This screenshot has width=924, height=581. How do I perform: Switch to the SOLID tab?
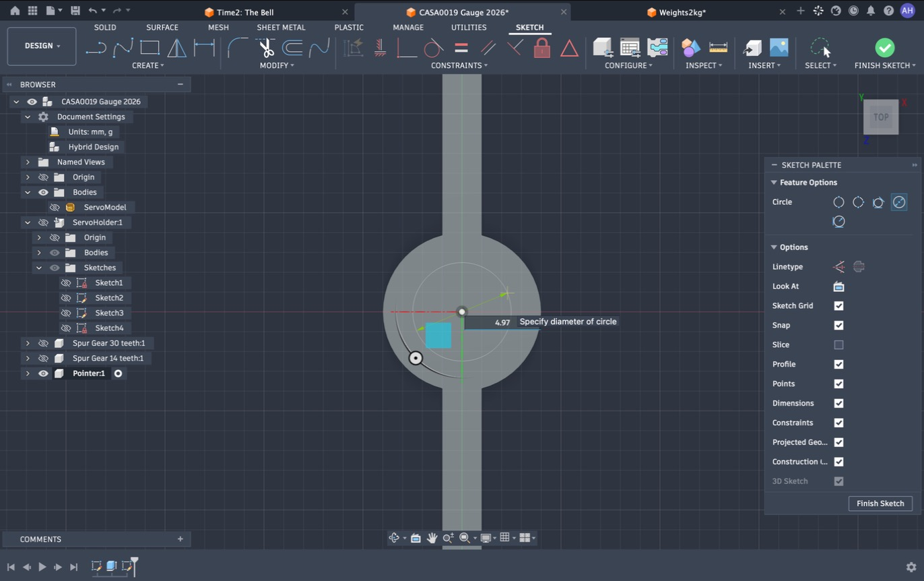[105, 28]
